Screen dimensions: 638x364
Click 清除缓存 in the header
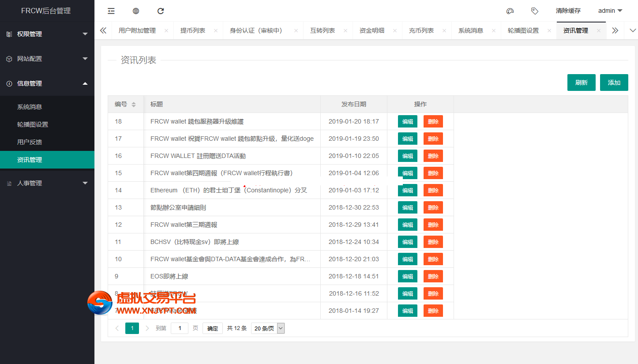tap(568, 11)
